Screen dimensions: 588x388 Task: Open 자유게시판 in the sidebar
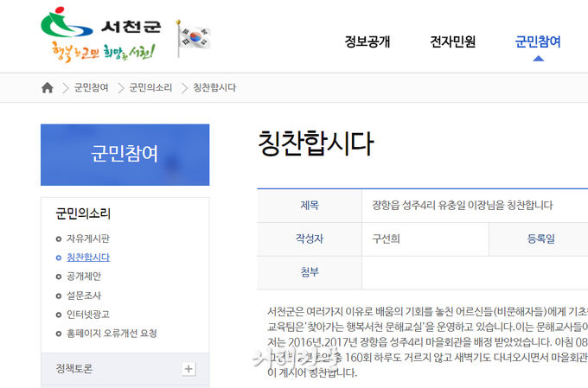click(x=88, y=239)
